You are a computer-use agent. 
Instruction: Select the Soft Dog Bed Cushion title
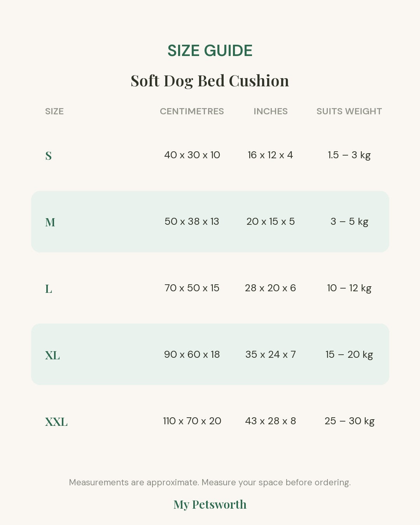[210, 81]
